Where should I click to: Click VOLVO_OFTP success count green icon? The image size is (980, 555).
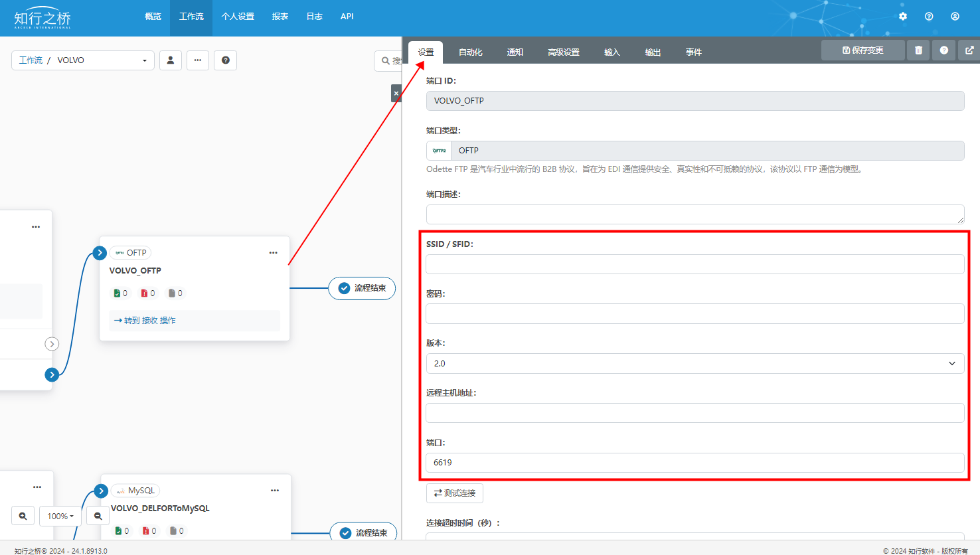coord(117,293)
